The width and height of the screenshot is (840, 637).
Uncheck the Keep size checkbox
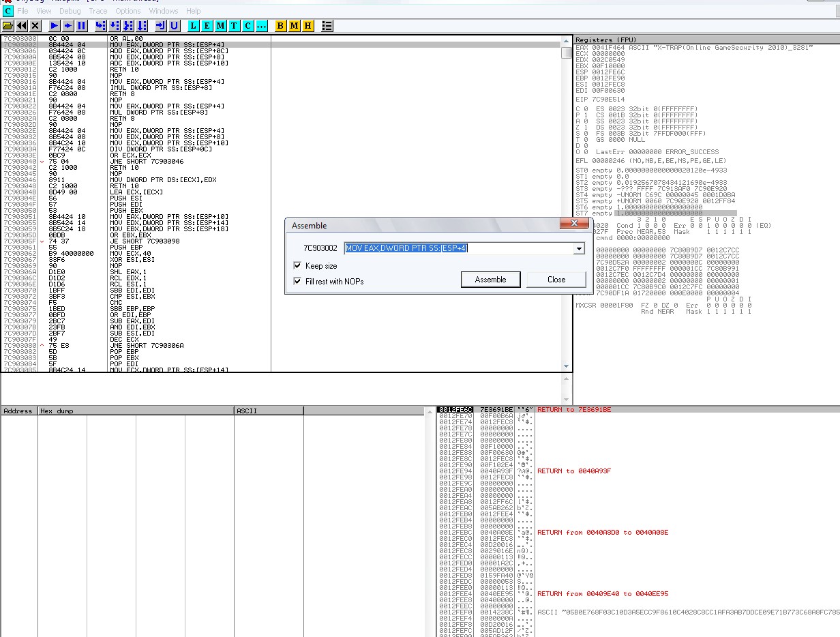coord(297,266)
